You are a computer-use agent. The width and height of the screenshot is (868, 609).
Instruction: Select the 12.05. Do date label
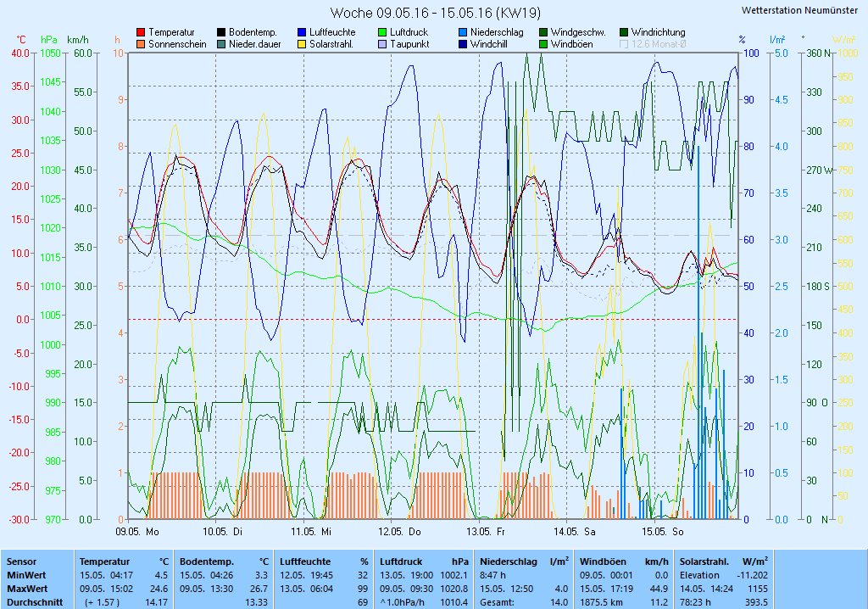click(x=400, y=532)
